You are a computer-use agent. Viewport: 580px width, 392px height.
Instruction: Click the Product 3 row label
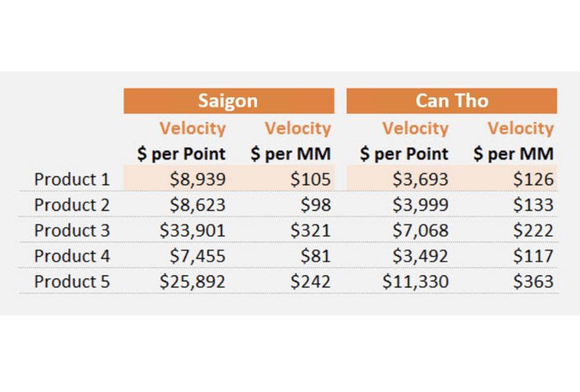[x=72, y=230]
